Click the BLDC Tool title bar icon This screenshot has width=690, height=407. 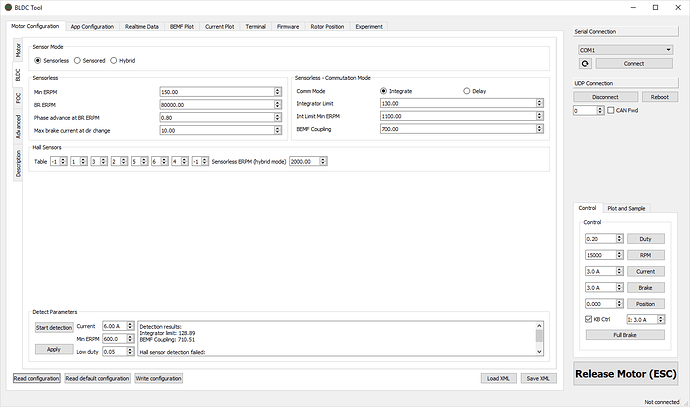[10, 8]
